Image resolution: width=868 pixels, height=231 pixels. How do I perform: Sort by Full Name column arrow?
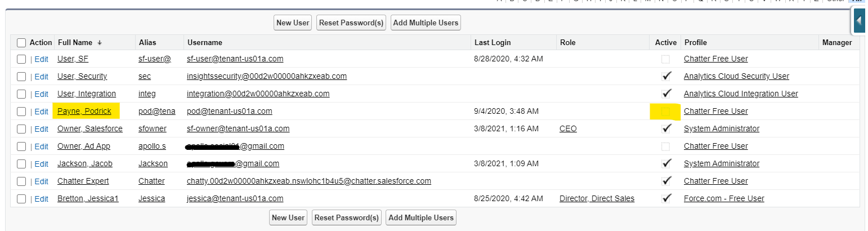coord(100,43)
